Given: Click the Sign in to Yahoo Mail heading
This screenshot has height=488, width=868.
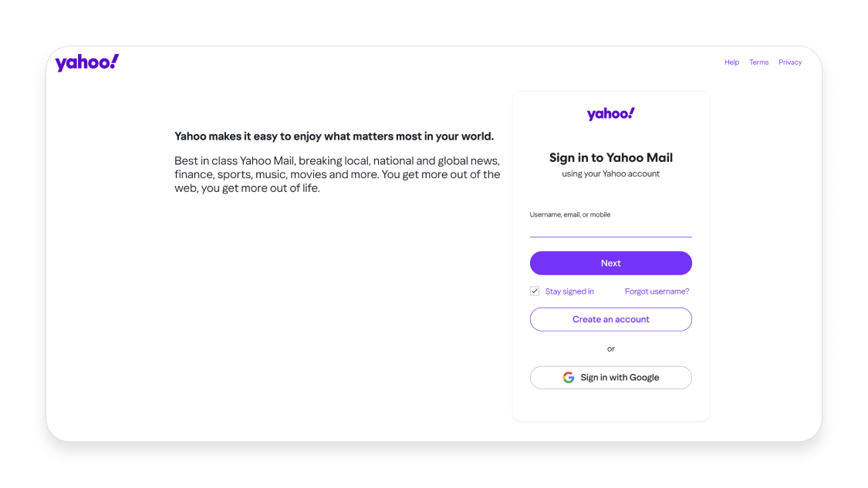Looking at the screenshot, I should (610, 157).
